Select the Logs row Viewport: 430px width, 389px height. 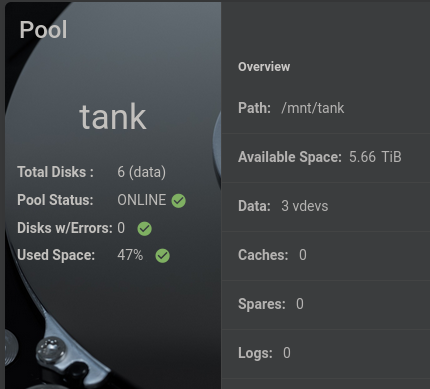coord(326,354)
